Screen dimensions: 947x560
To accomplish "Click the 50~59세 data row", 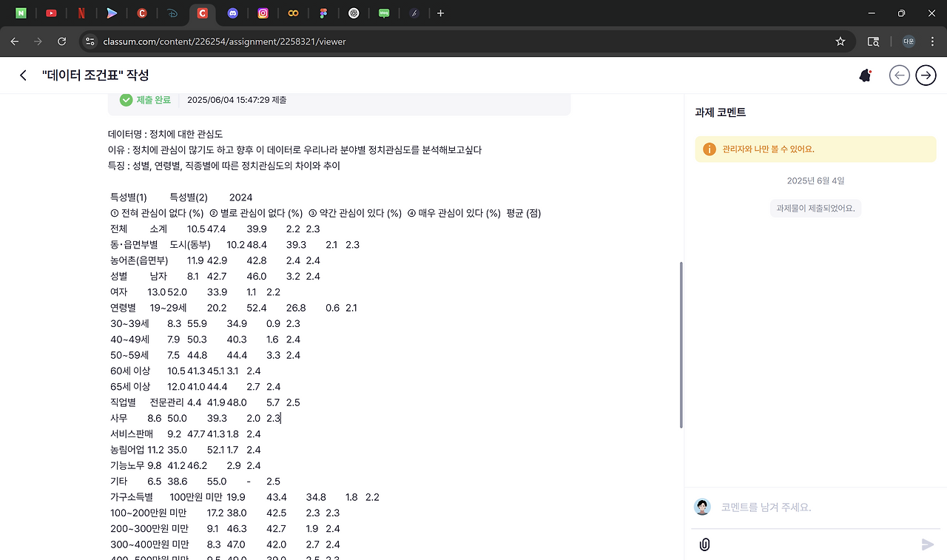I will click(x=205, y=355).
